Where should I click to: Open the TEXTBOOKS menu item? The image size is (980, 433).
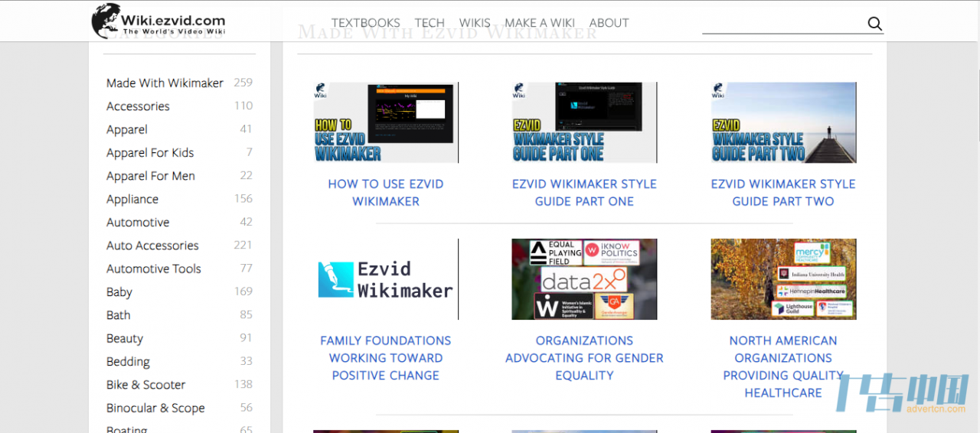click(365, 23)
